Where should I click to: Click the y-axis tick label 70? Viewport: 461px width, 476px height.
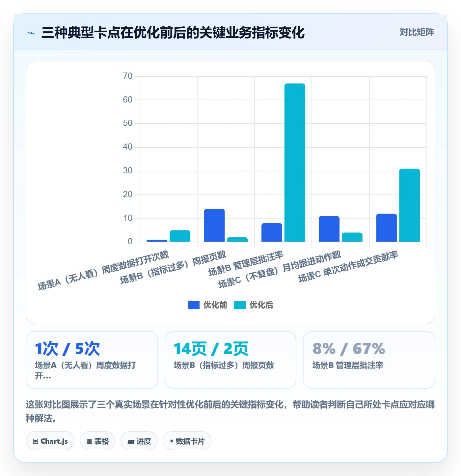(x=128, y=76)
